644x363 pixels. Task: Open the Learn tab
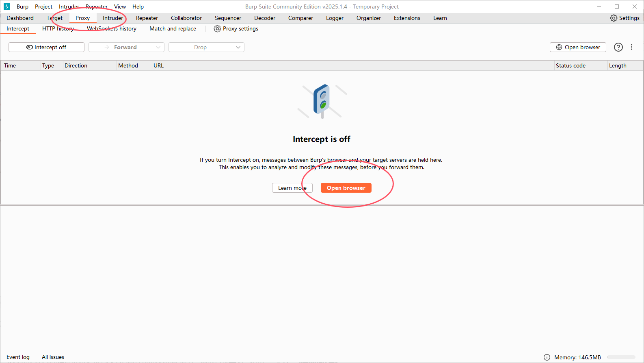[x=440, y=18]
